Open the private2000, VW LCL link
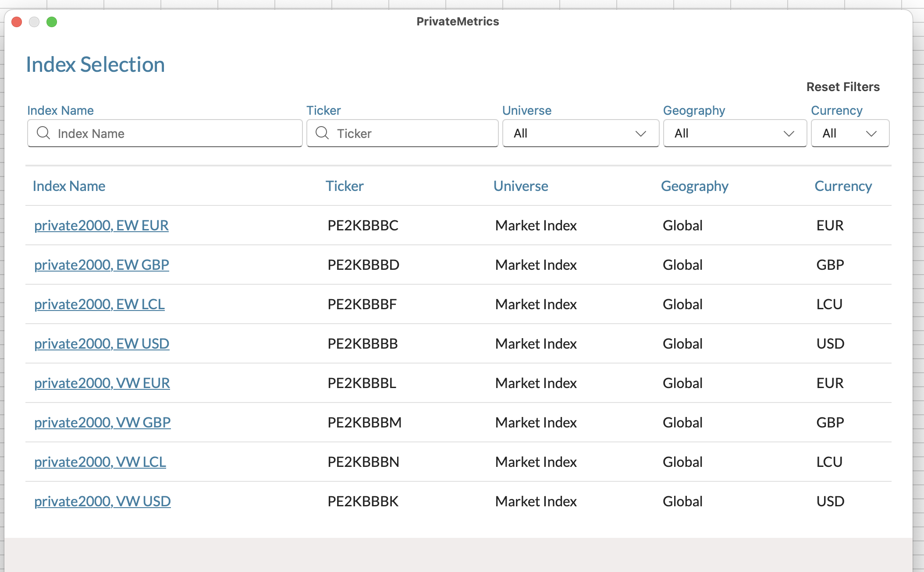The width and height of the screenshot is (924, 572). point(100,462)
